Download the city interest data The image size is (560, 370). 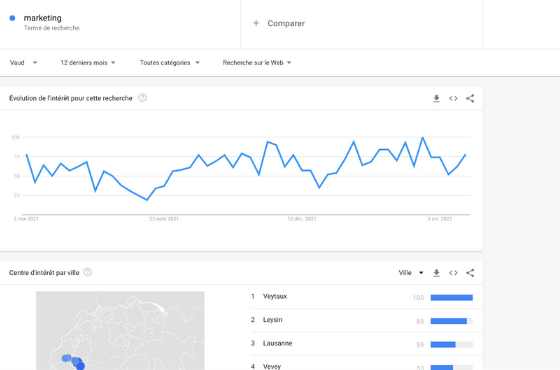tap(436, 273)
